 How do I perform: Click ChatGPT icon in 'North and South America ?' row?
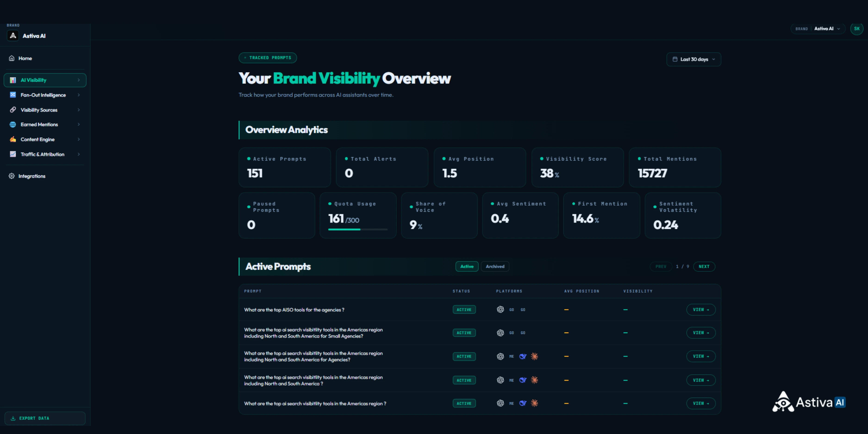coord(500,381)
